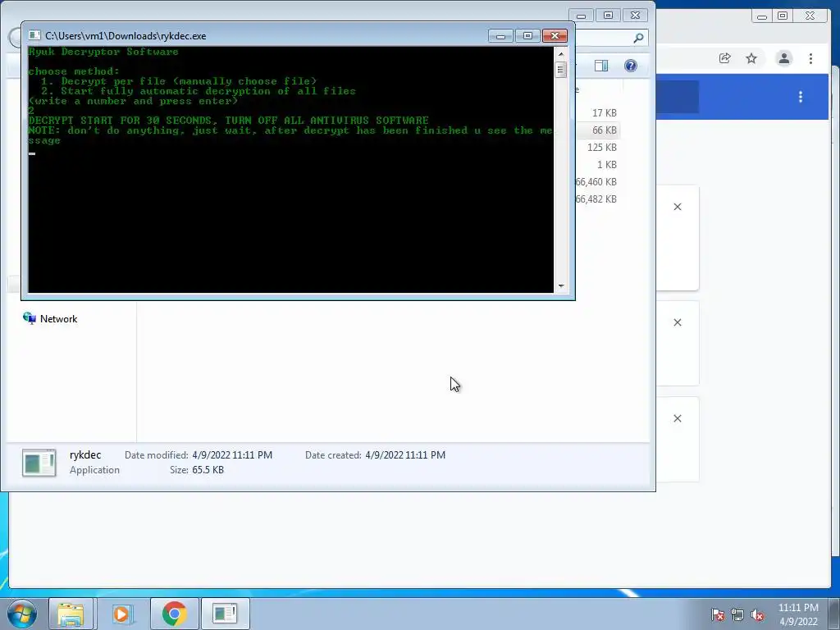Click the 125 KB size cell
The height and width of the screenshot is (630, 840).
click(x=601, y=148)
